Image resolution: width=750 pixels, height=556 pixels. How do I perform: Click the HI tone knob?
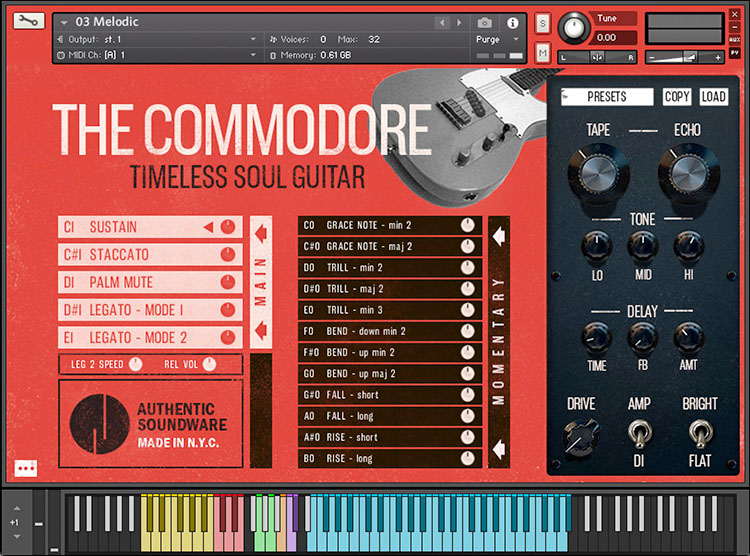689,246
